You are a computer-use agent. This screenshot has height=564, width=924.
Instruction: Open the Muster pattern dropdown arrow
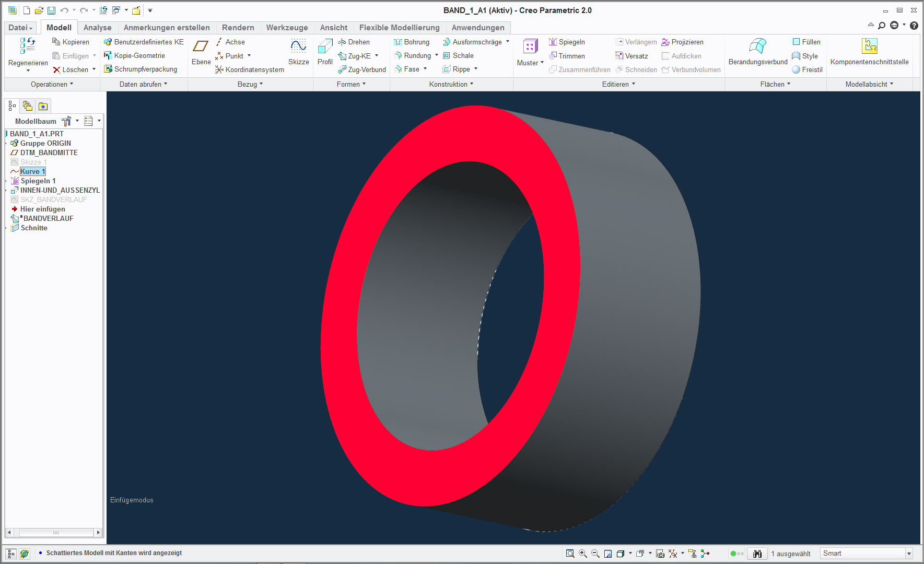(x=542, y=63)
